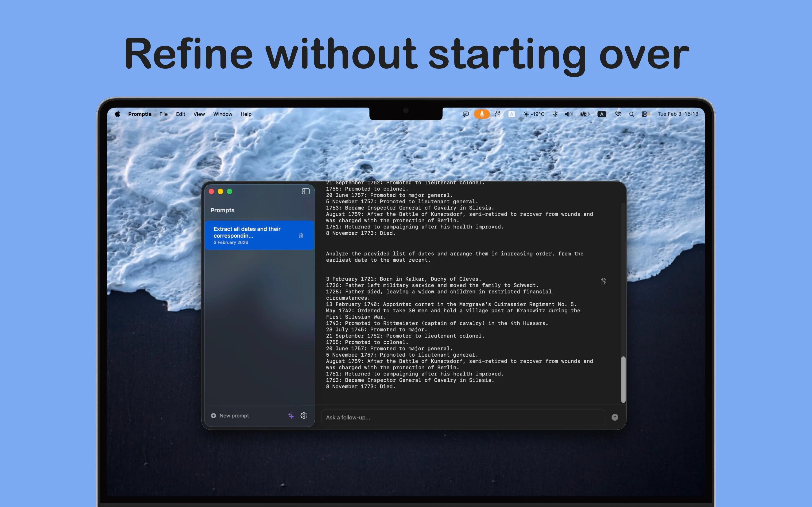Open the -19°C weather widget
812x507 pixels.
coord(533,114)
